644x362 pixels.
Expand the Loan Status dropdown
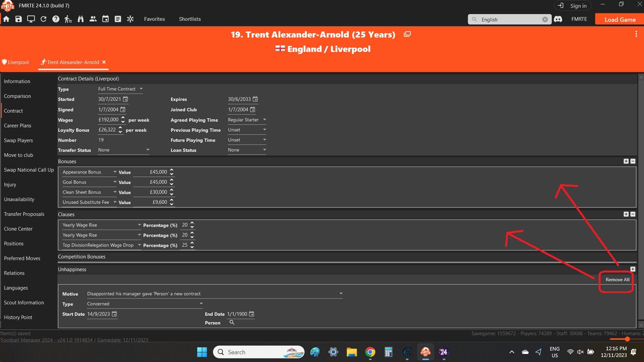coord(247,150)
